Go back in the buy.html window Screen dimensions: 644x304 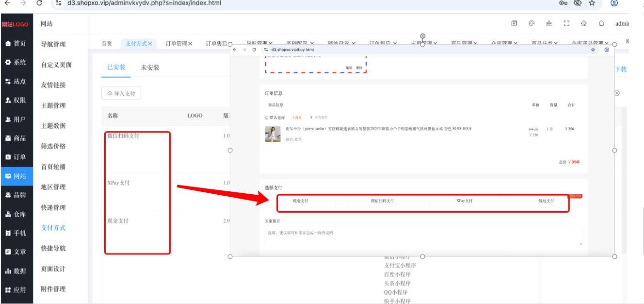[235, 50]
